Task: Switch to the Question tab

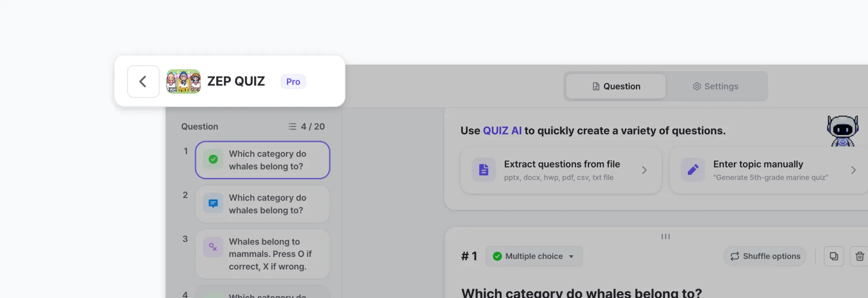Action: coord(616,86)
